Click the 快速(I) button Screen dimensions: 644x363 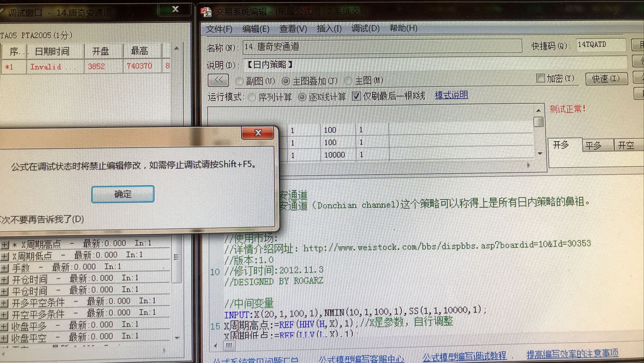tap(606, 79)
